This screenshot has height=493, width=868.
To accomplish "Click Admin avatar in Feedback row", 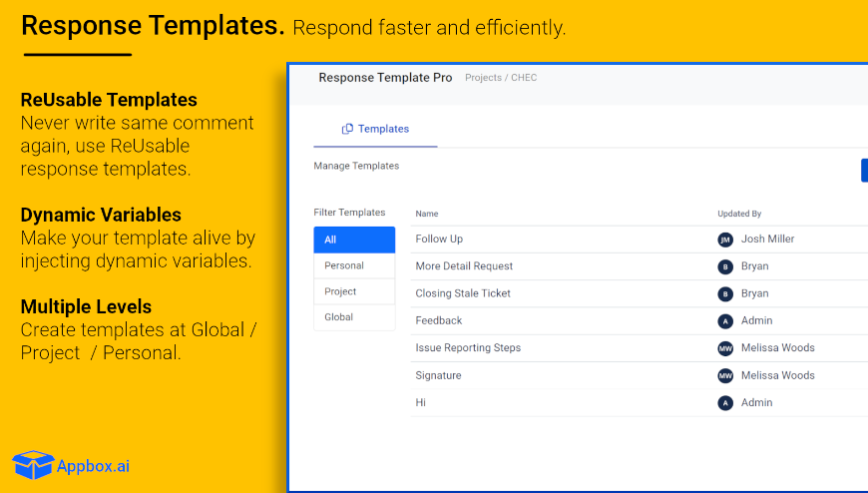I will [x=725, y=320].
